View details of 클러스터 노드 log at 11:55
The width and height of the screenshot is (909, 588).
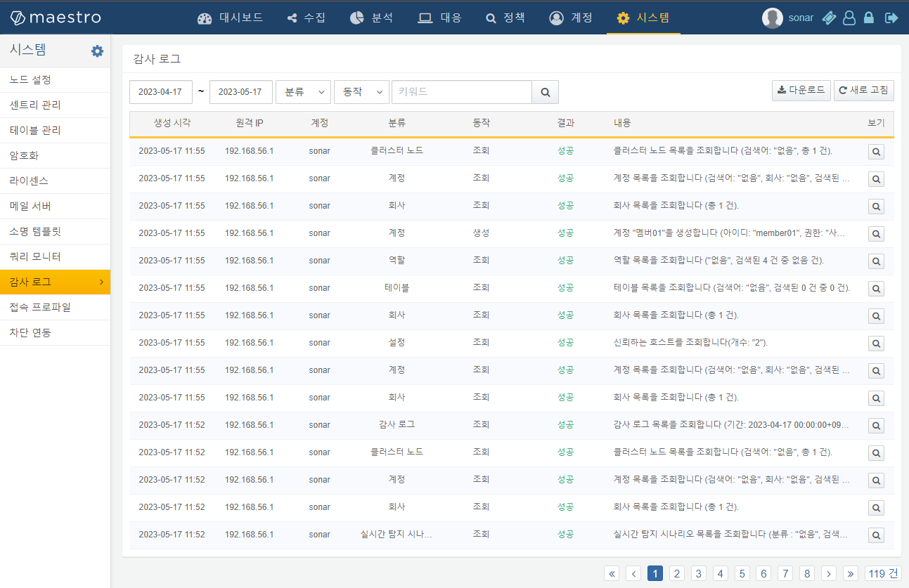pos(876,151)
